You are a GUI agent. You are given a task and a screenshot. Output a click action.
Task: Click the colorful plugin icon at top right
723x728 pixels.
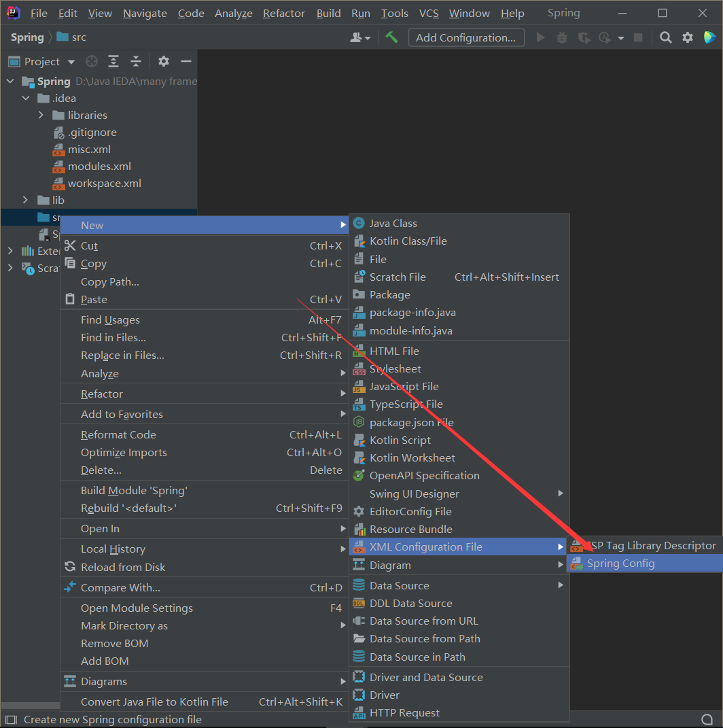709,37
